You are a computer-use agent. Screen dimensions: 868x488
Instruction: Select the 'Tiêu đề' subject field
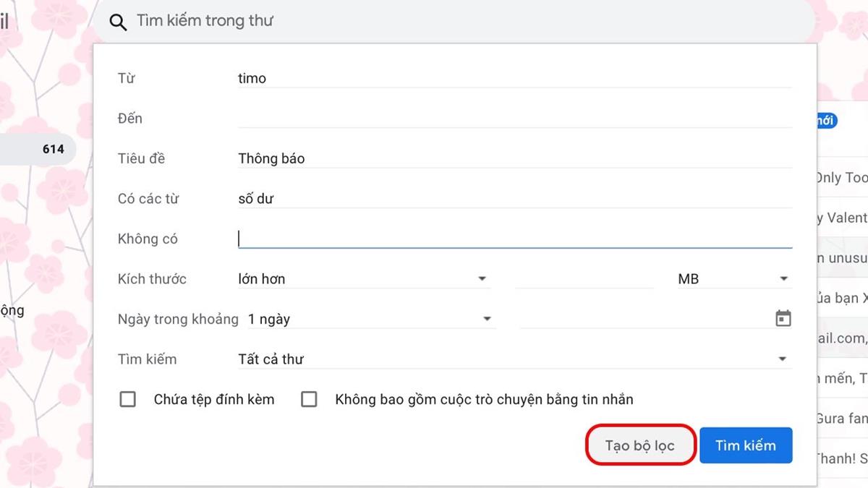[514, 158]
